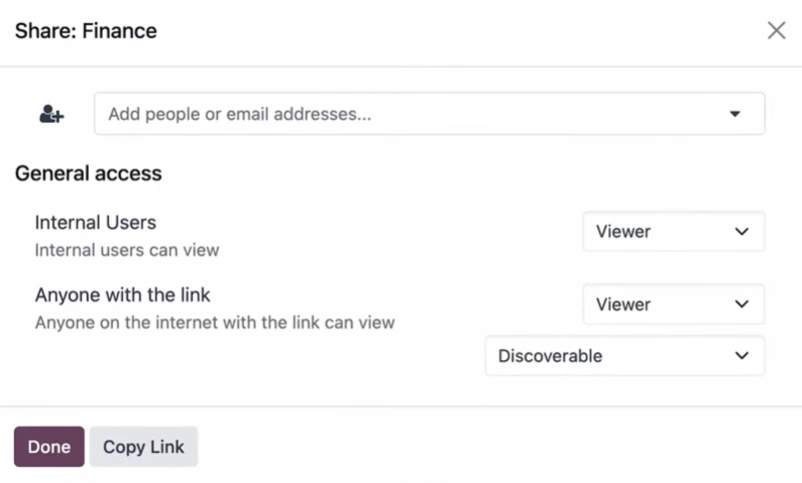Image resolution: width=802 pixels, height=483 pixels.
Task: Click the add person icon
Action: pos(52,114)
